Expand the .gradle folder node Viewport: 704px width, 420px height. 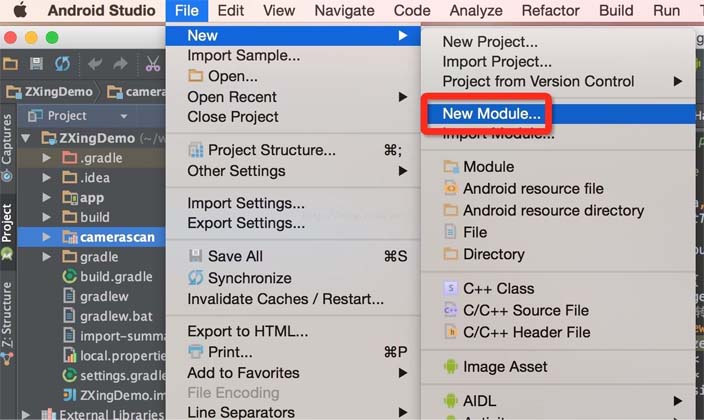click(x=47, y=159)
